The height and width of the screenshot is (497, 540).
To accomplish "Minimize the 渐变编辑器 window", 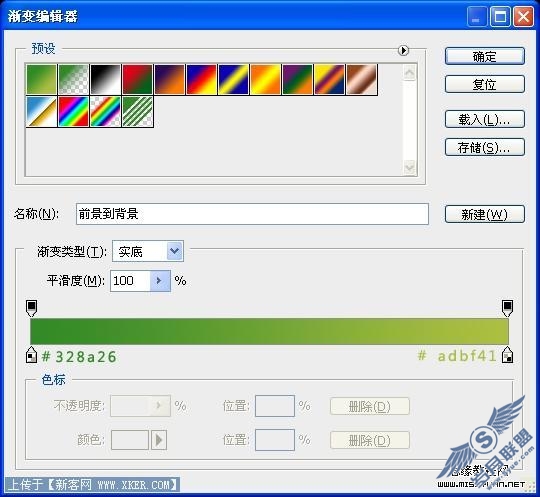I will point(476,17).
